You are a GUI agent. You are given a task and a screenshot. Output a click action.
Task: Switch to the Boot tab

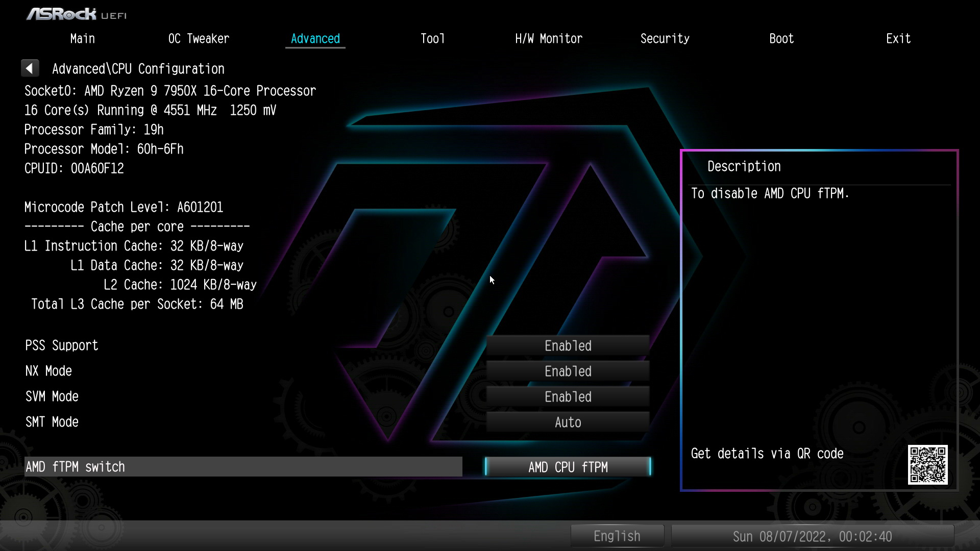point(781,39)
